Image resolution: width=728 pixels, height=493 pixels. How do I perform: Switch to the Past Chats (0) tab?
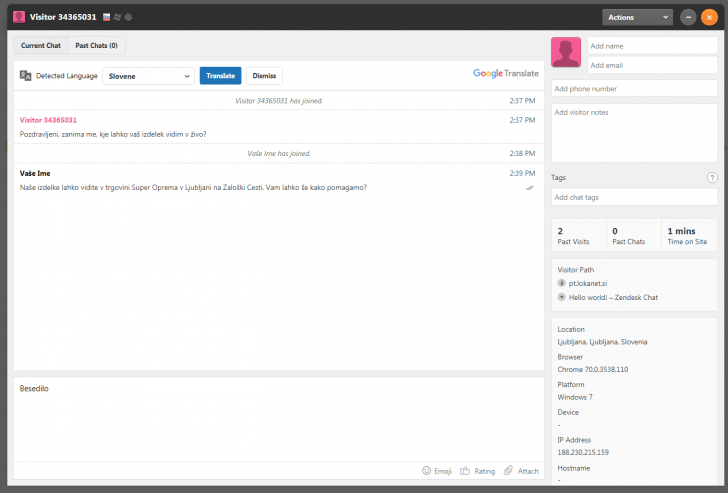[97, 45]
